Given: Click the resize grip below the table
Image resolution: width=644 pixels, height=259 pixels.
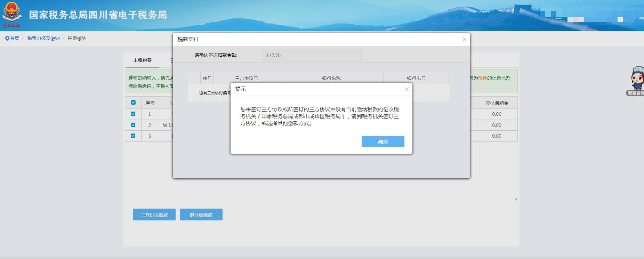Looking at the screenshot, I should 515,200.
